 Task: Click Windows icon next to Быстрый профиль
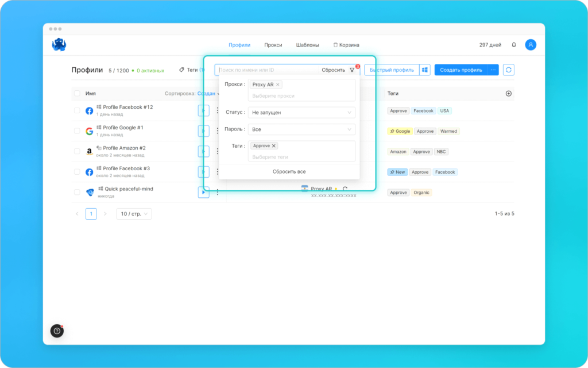(424, 70)
